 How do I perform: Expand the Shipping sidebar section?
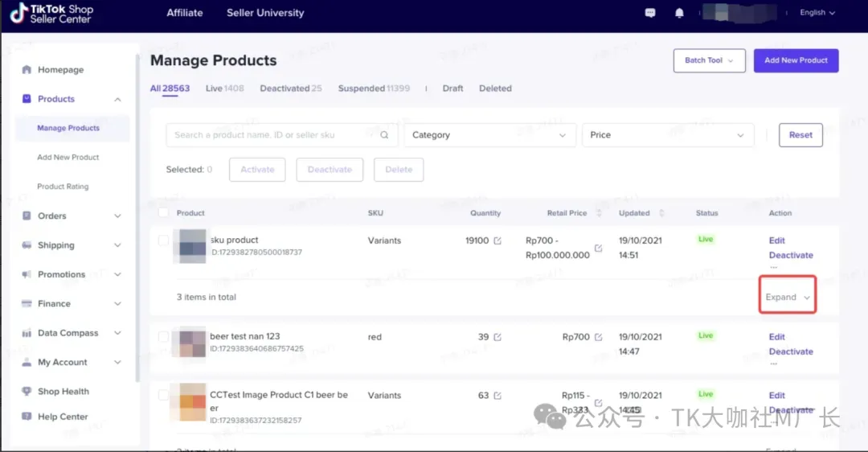click(x=117, y=245)
